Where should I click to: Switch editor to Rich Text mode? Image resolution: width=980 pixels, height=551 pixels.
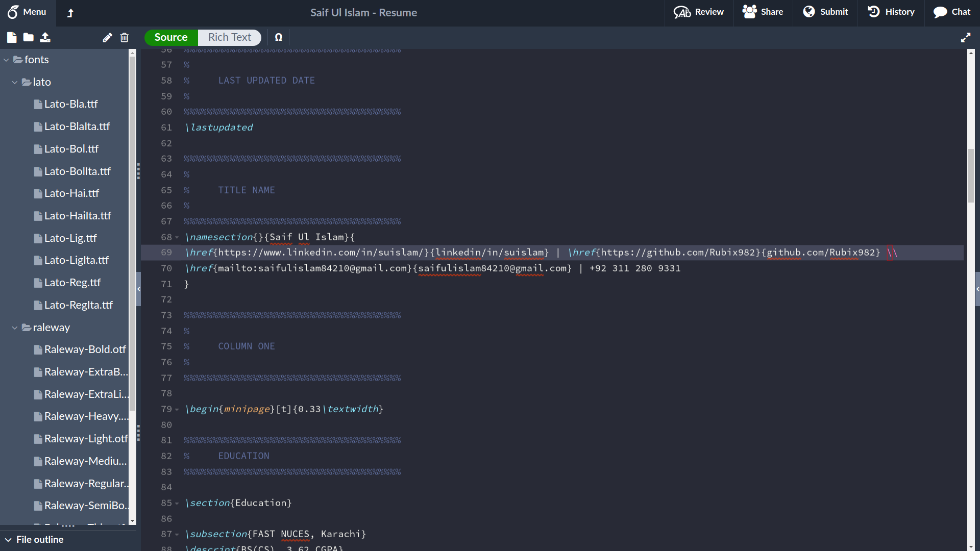pos(230,37)
